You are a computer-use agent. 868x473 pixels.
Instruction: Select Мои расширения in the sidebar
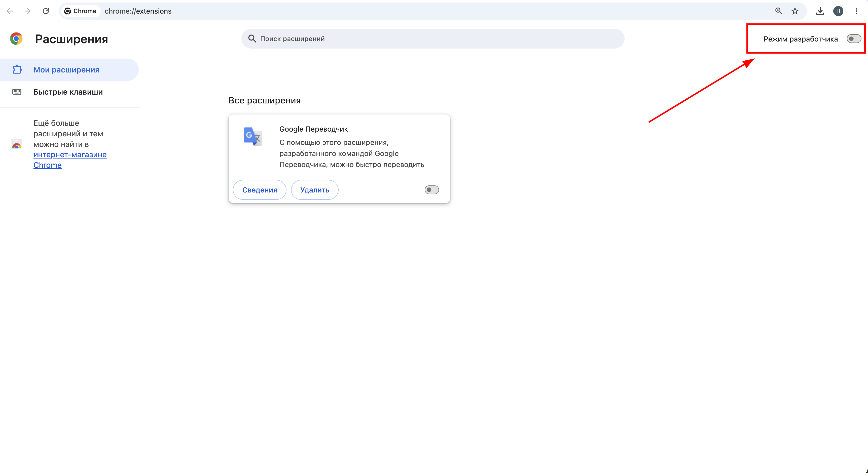click(x=69, y=70)
